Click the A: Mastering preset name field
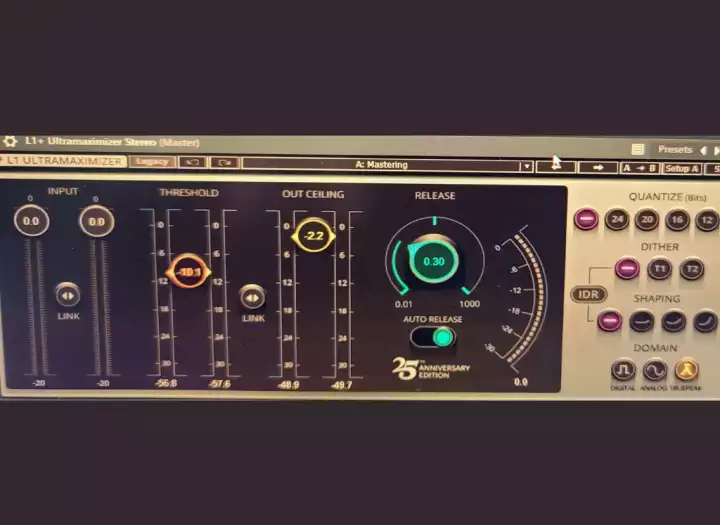Image resolution: width=720 pixels, height=525 pixels. pos(381,164)
